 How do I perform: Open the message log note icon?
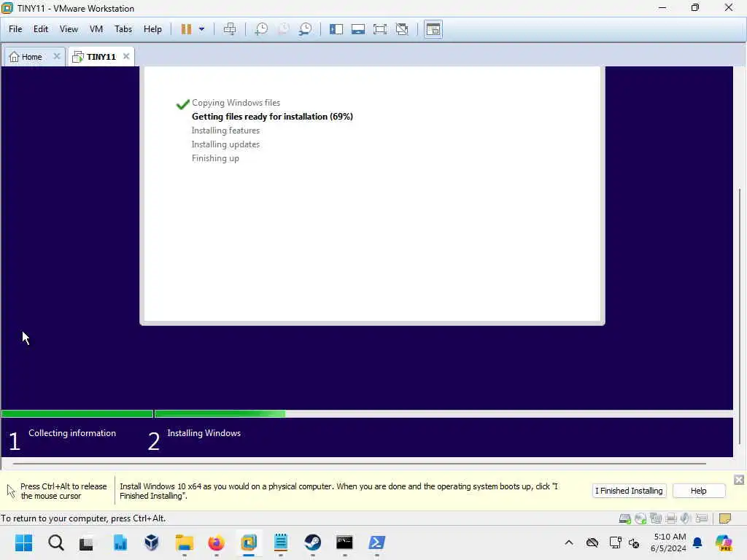(724, 518)
